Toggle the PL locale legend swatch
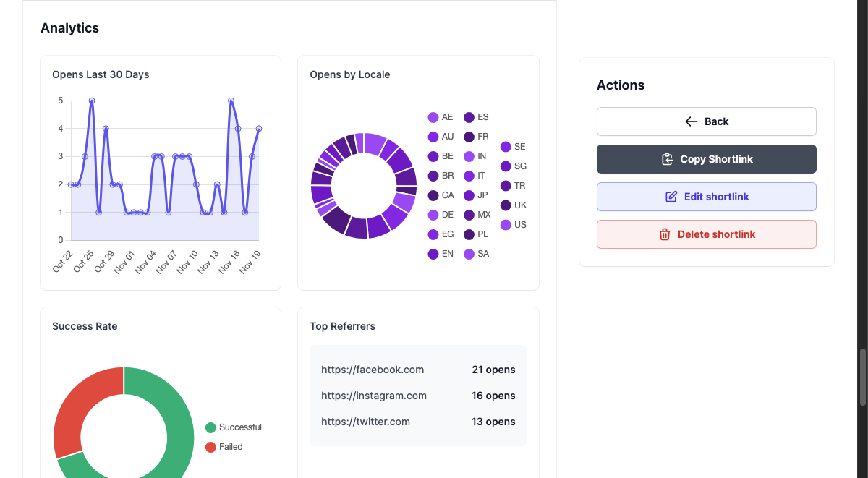Image resolution: width=868 pixels, height=478 pixels. tap(469, 234)
